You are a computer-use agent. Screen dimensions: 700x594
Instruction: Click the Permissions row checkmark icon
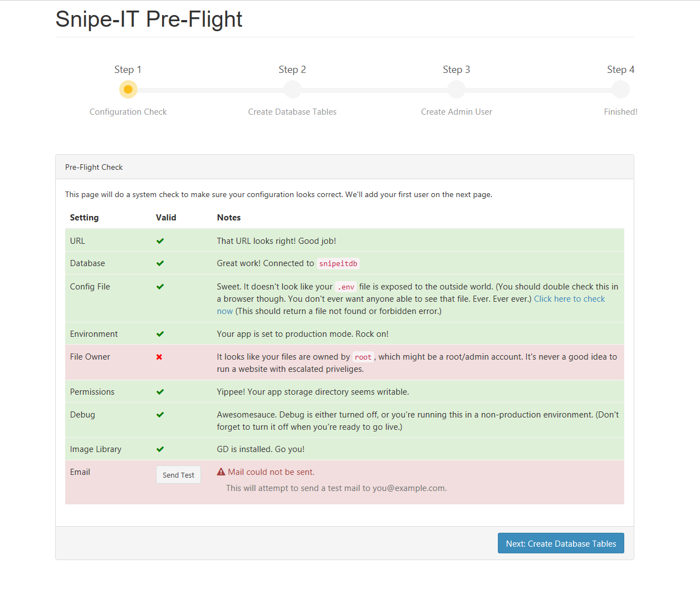pyautogui.click(x=160, y=392)
